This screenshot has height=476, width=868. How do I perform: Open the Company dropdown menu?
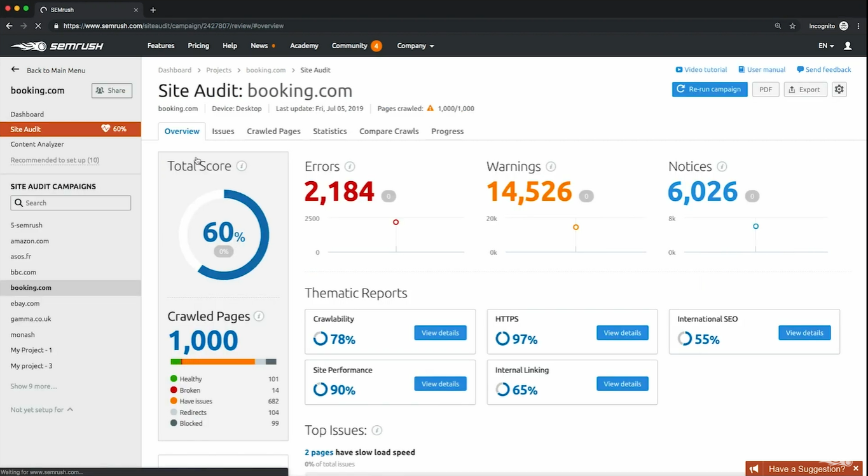(415, 46)
